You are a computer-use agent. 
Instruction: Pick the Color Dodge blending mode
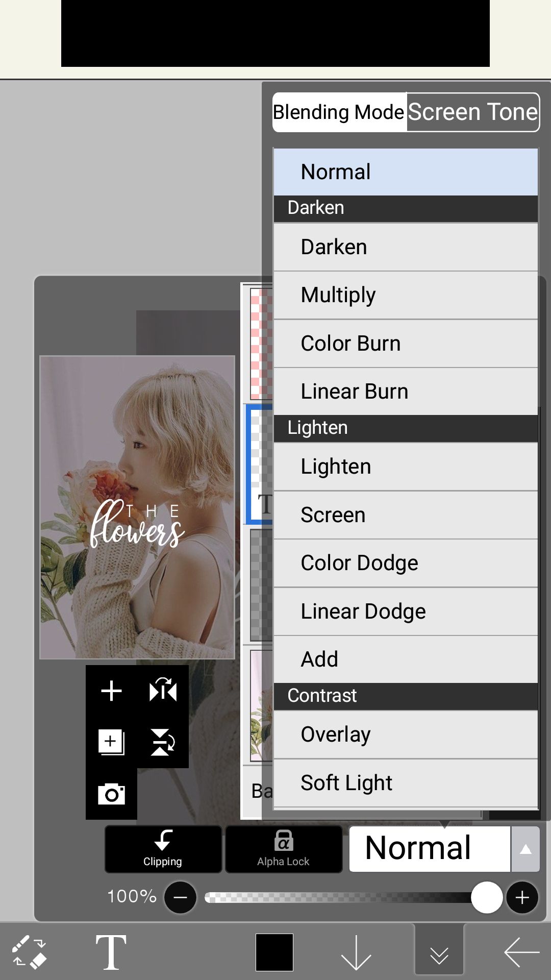pos(406,563)
